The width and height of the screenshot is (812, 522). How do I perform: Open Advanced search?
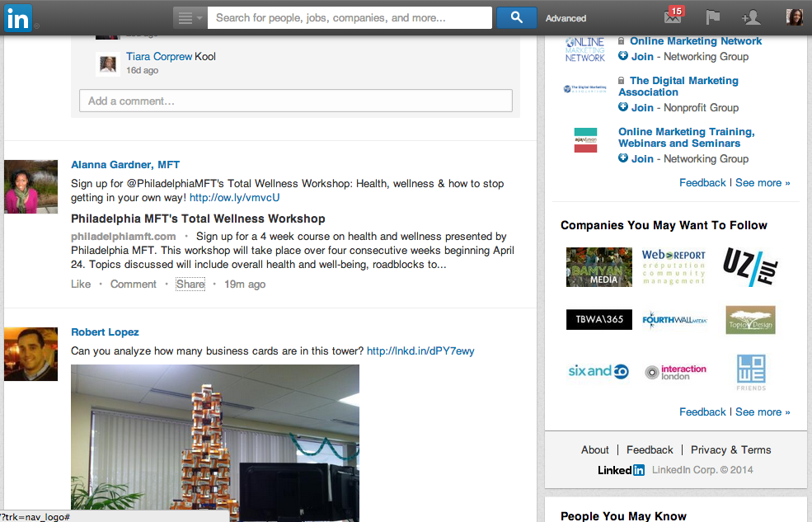[x=566, y=18]
